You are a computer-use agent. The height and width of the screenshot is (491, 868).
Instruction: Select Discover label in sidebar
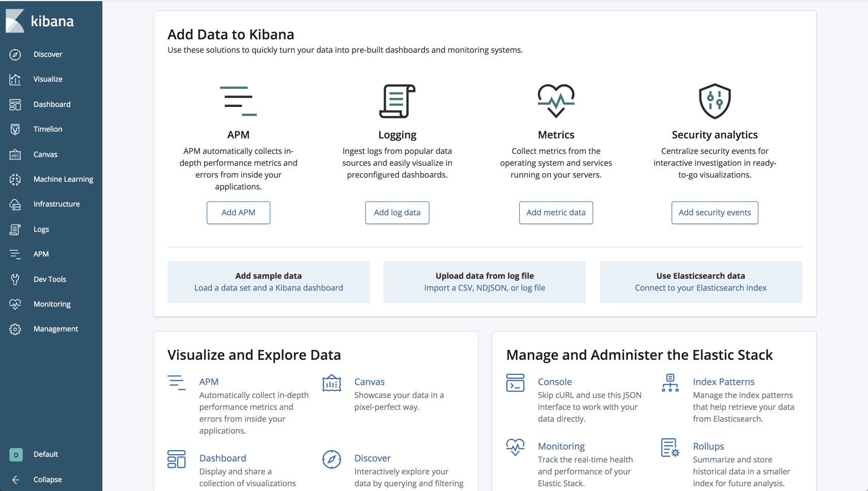coord(48,54)
